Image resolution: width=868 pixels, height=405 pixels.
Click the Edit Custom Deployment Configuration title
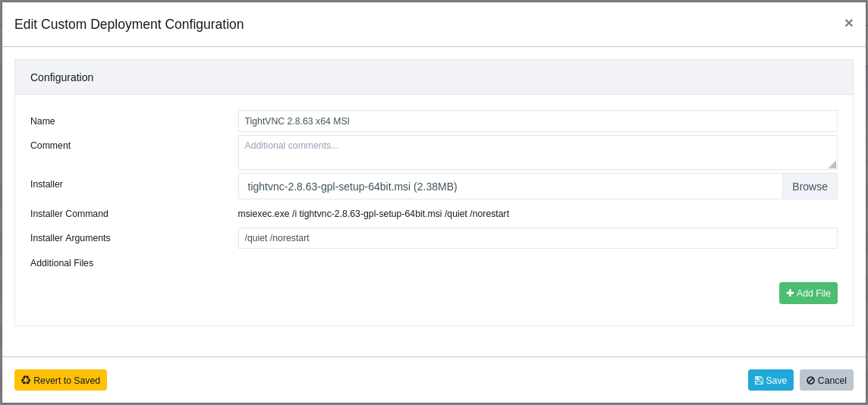[129, 24]
